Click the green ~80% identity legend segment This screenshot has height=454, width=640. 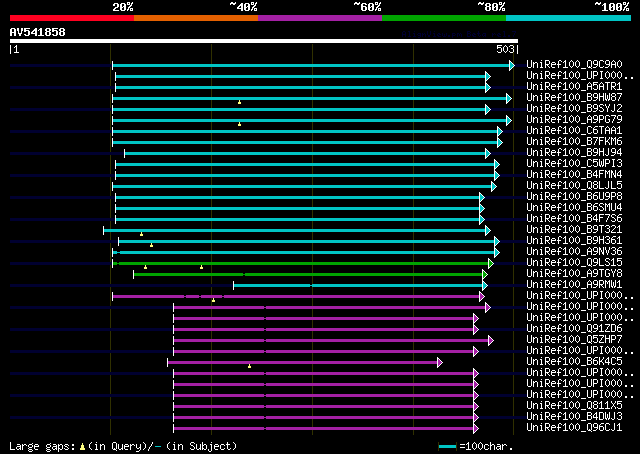(x=444, y=18)
